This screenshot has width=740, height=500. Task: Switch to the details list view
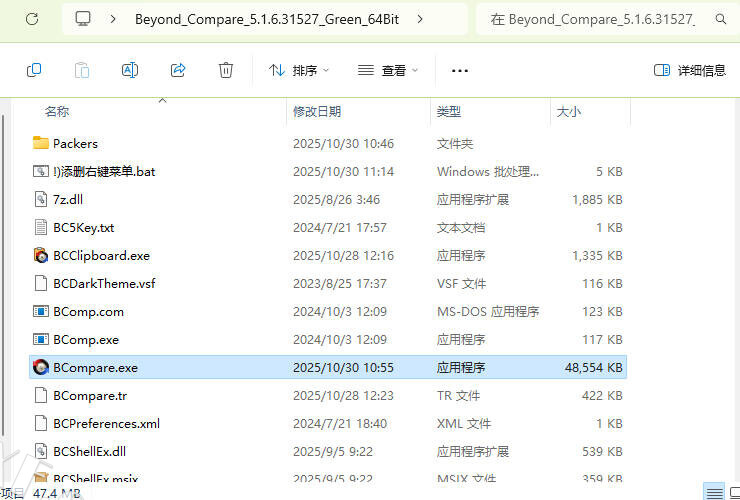click(713, 491)
